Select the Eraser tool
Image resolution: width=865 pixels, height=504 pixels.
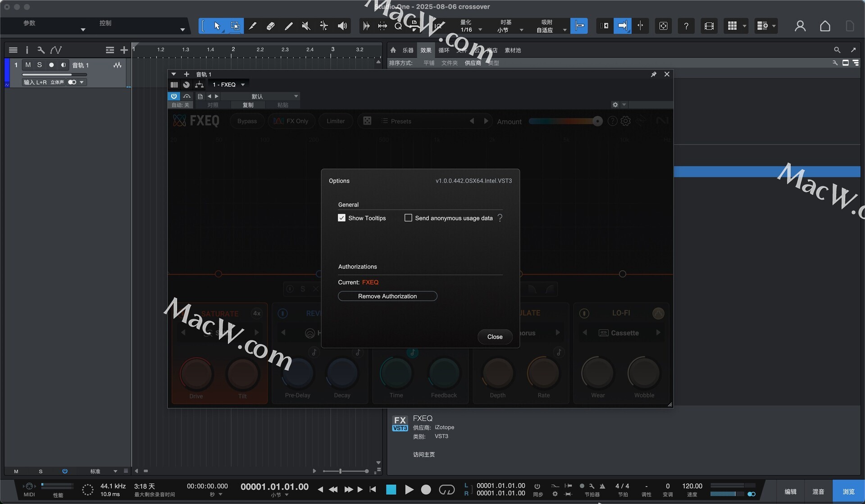point(270,26)
